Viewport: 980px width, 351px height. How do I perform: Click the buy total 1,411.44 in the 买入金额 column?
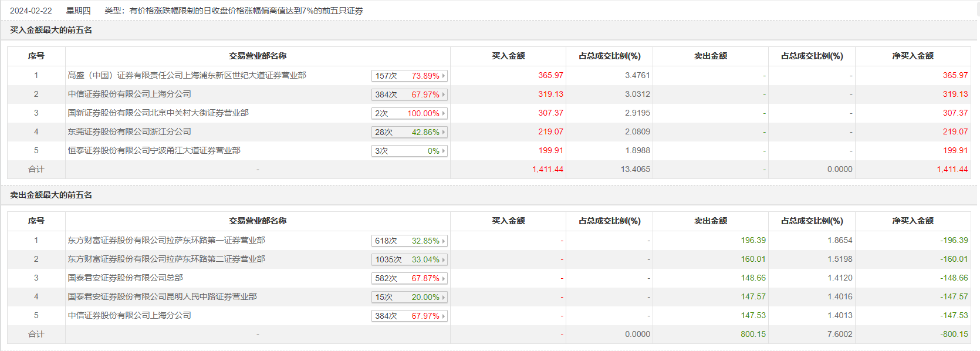pos(548,169)
